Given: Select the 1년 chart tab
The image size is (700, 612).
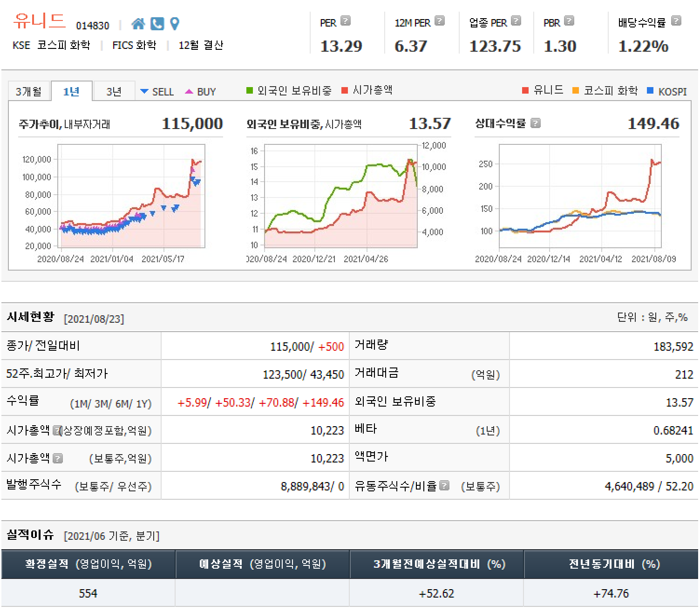Looking at the screenshot, I should (71, 91).
